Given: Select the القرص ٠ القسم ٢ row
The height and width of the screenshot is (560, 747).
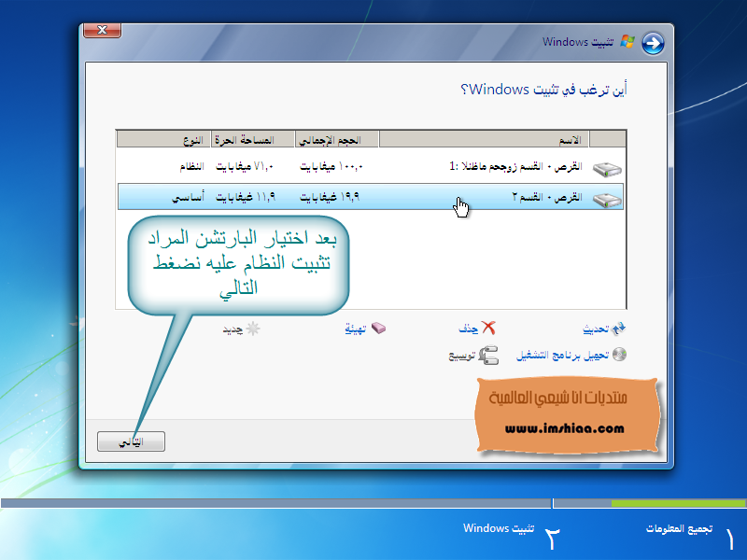Looking at the screenshot, I should click(x=370, y=197).
